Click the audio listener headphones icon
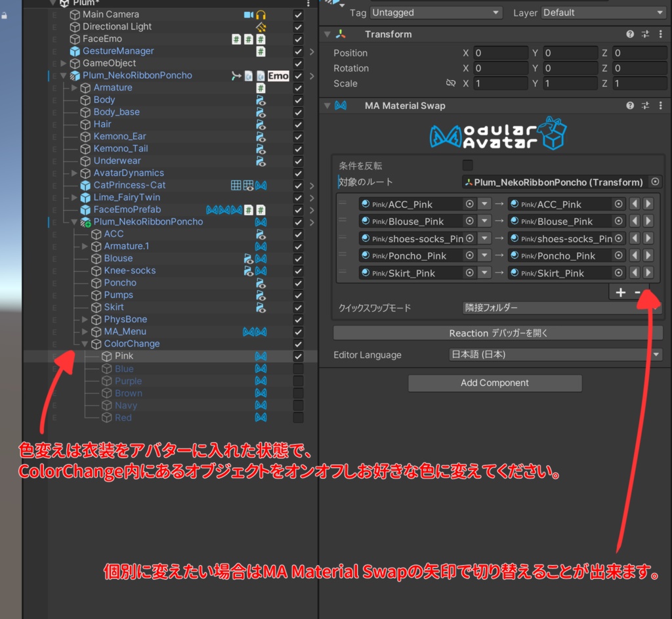Viewport: 672px width, 619px height. [261, 15]
